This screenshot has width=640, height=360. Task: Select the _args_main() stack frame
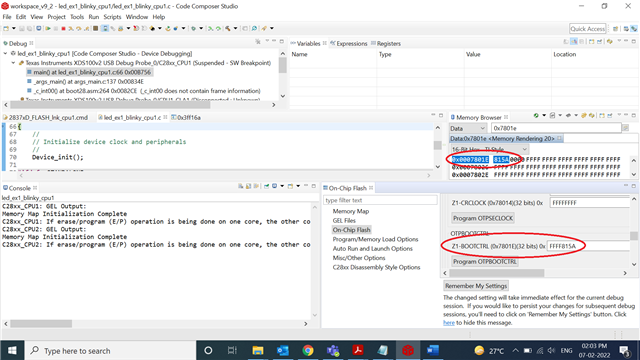(x=88, y=82)
